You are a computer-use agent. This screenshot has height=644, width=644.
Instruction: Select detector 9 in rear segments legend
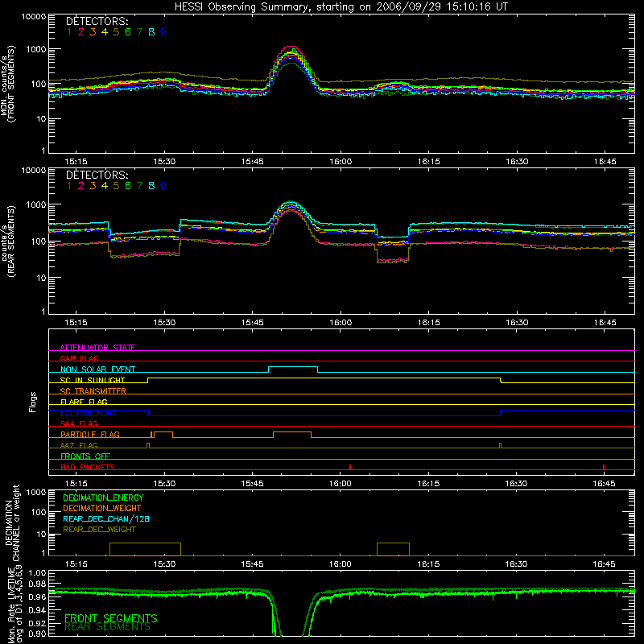click(163, 186)
